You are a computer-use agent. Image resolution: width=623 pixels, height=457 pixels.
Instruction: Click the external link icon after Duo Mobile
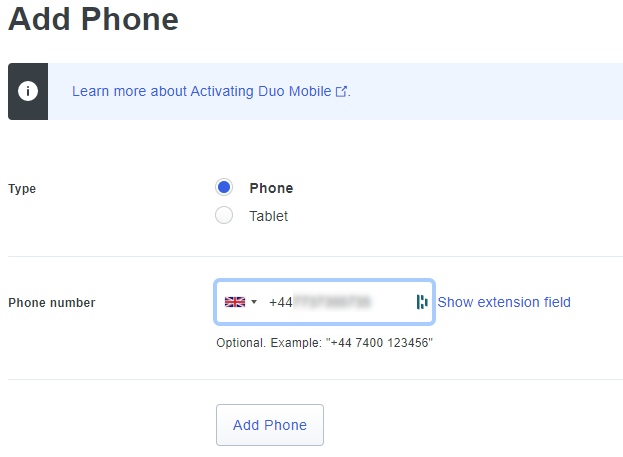coord(341,91)
